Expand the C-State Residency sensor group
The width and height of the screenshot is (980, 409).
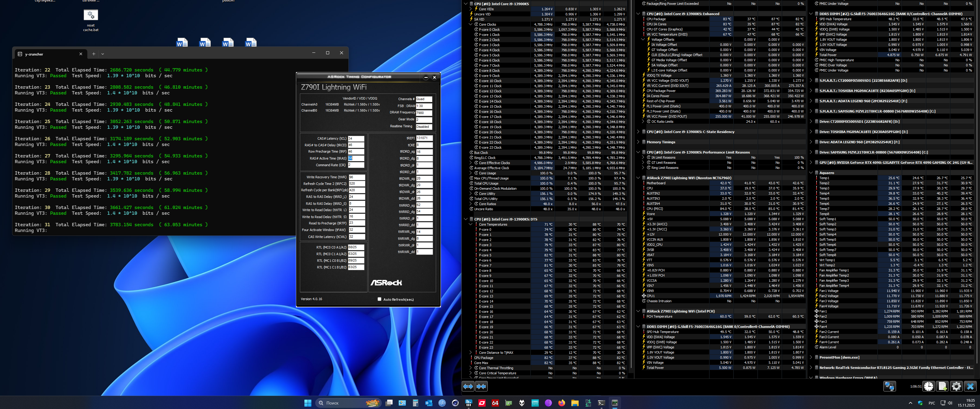[638, 132]
